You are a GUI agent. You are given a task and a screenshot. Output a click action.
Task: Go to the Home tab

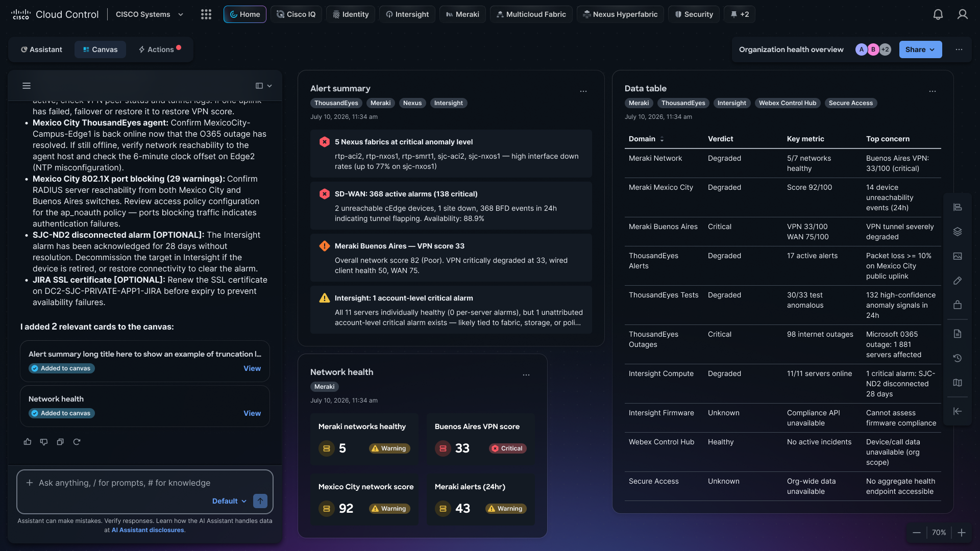click(x=245, y=14)
